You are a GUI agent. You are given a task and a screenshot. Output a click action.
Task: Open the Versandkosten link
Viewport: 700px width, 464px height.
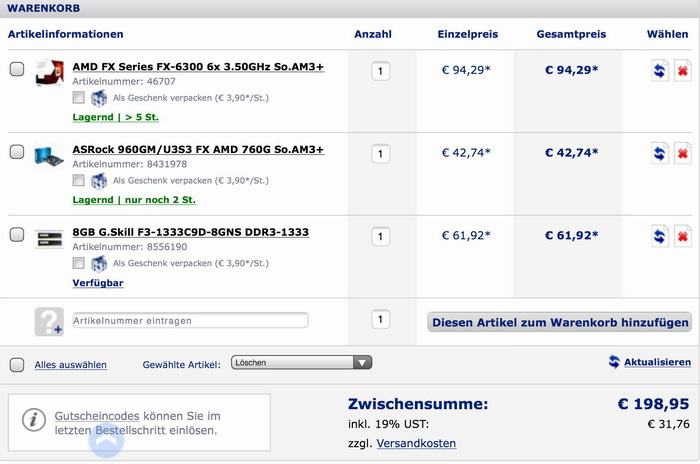click(x=416, y=443)
